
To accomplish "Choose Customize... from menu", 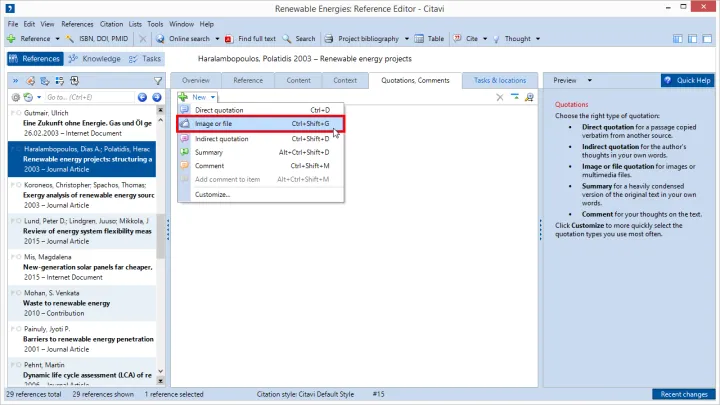I will pyautogui.click(x=261, y=195).
